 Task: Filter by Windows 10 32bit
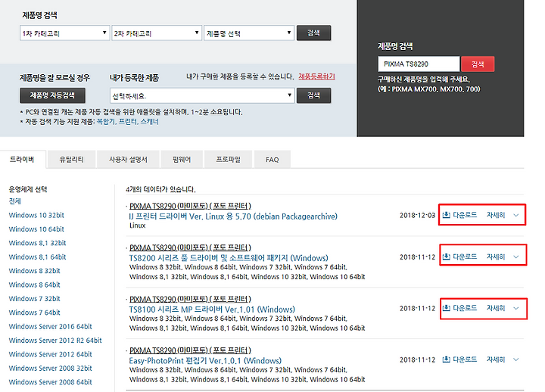[36, 215]
